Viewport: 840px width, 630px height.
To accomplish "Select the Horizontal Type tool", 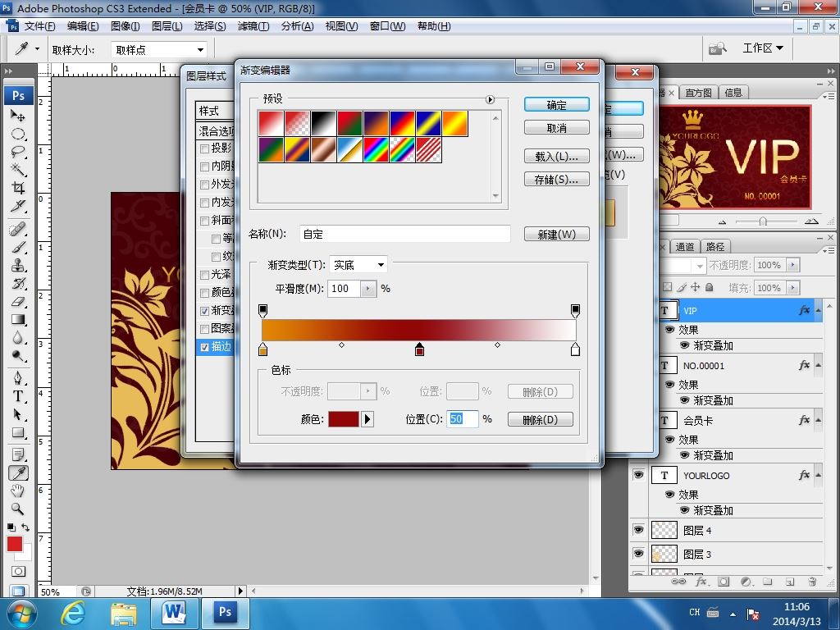I will coord(18,396).
